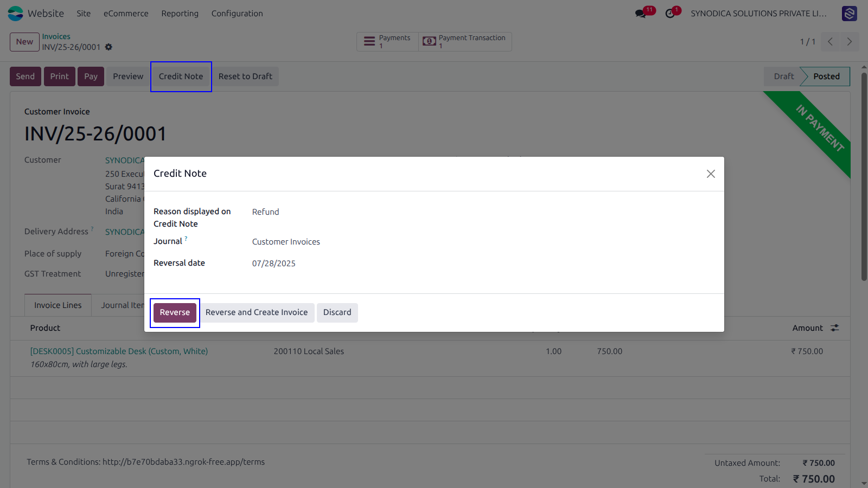Click the New button

[24, 42]
